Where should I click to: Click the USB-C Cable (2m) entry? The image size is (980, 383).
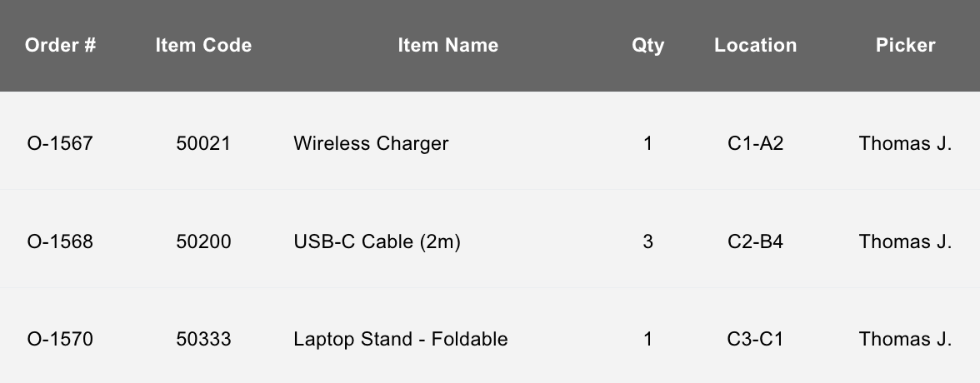pos(377,241)
